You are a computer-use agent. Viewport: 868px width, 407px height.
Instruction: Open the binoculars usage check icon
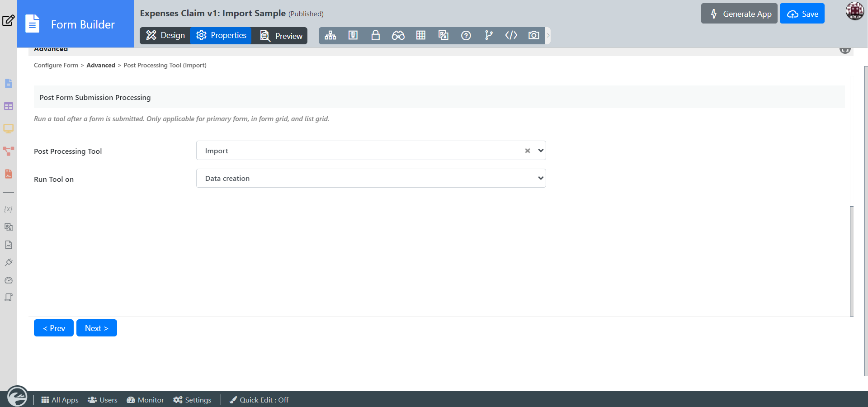(398, 35)
